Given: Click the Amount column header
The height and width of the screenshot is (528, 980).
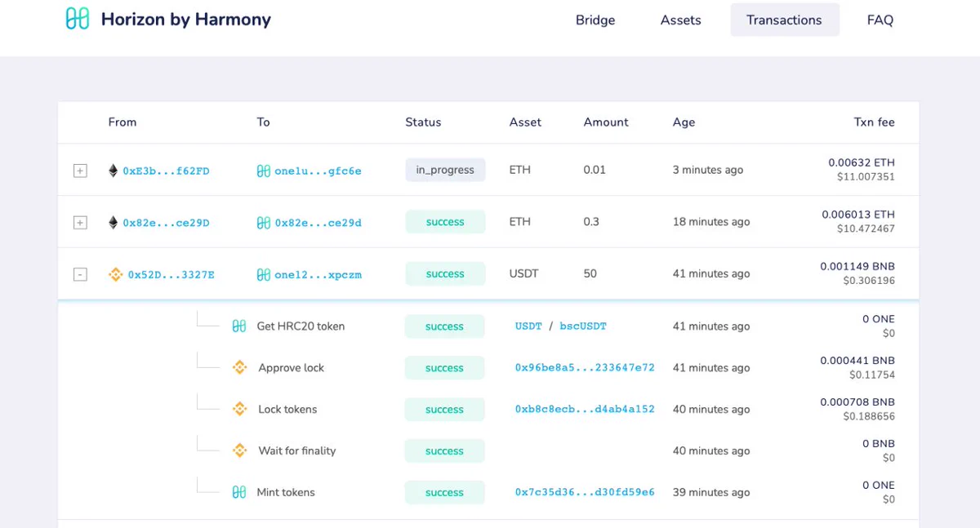Looking at the screenshot, I should pyautogui.click(x=606, y=122).
